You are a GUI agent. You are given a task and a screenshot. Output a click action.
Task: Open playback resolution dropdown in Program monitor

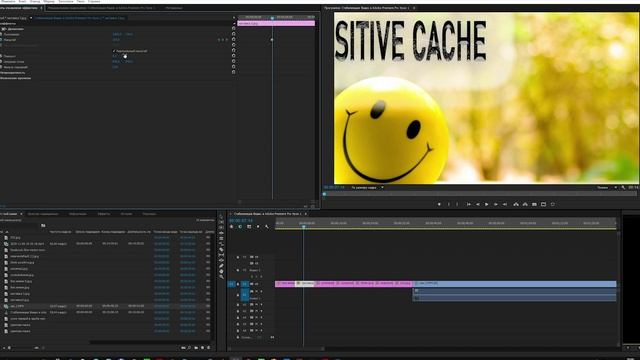point(607,187)
